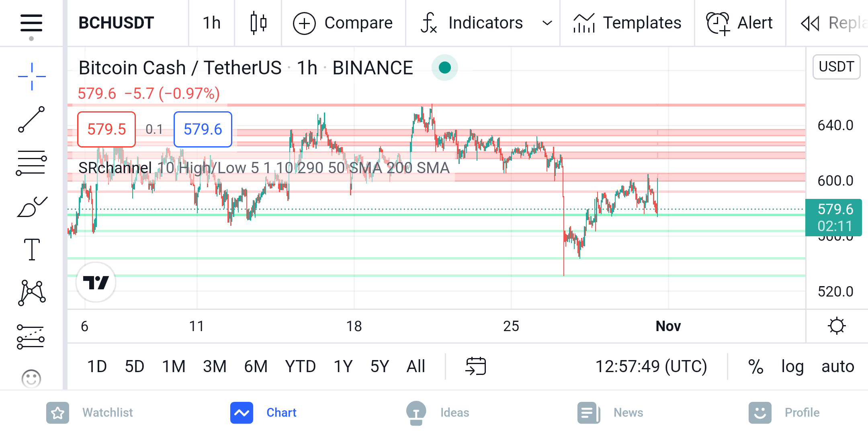
Task: Click the red sell price 579.5 button
Action: (x=106, y=129)
